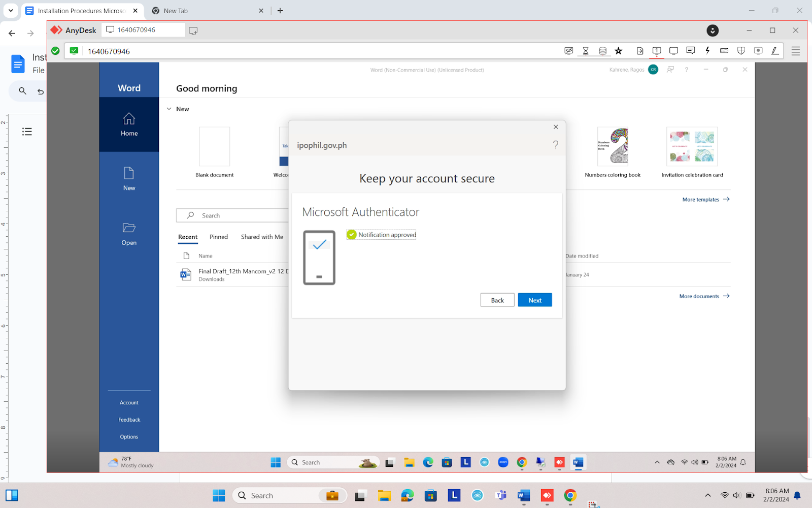Select remote display 1 icon in AnyDesk
Image resolution: width=812 pixels, height=508 pixels.
click(657, 51)
